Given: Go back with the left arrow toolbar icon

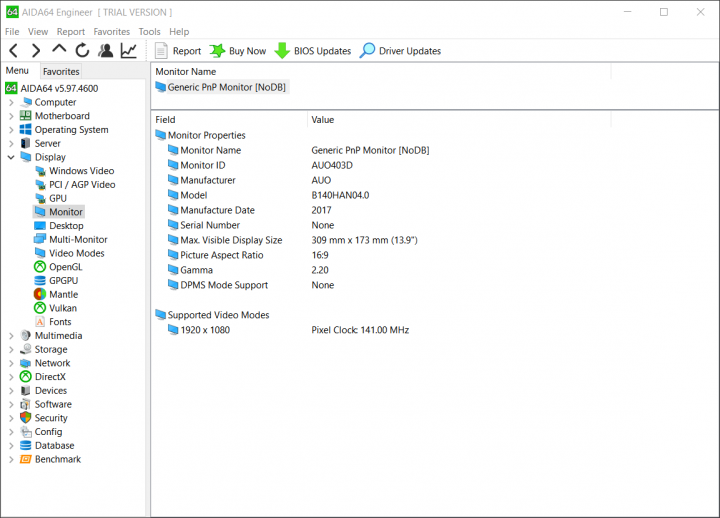Looking at the screenshot, I should (14, 51).
